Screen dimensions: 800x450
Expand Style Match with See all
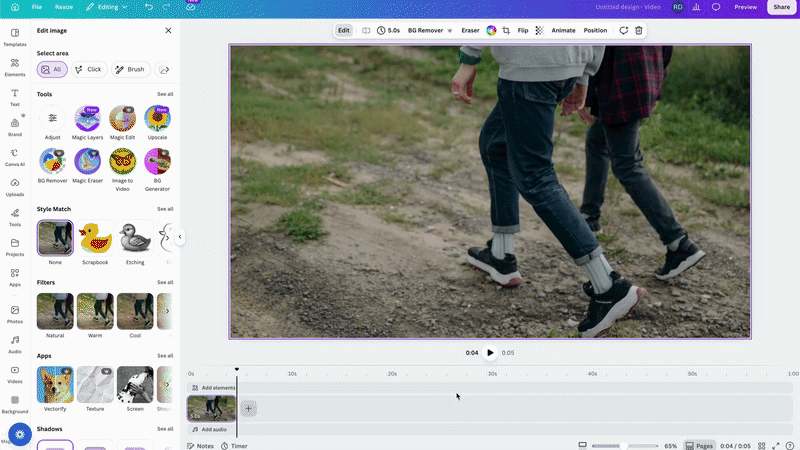[x=165, y=209]
